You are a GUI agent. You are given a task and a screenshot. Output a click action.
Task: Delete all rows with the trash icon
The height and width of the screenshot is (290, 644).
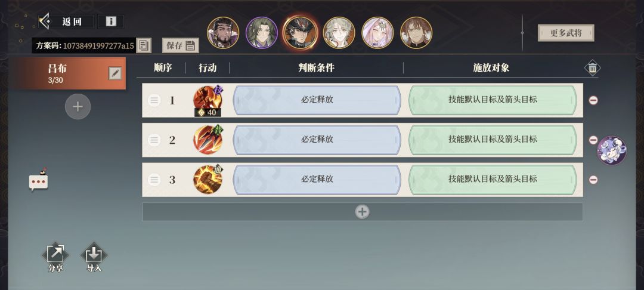click(x=592, y=68)
